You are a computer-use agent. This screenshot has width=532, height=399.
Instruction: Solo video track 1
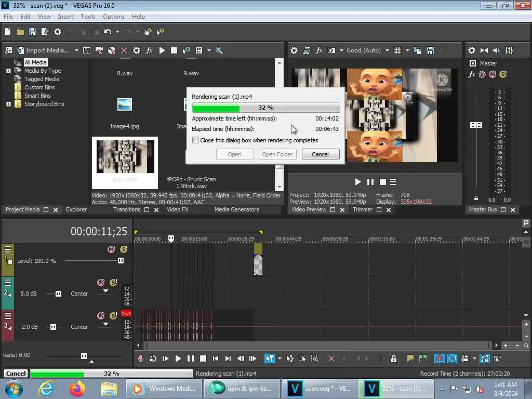[124, 249]
